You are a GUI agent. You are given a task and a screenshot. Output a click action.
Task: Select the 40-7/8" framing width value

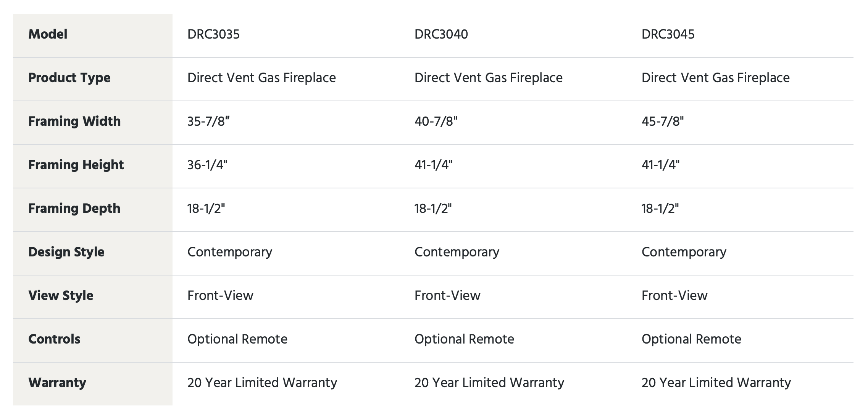click(436, 122)
